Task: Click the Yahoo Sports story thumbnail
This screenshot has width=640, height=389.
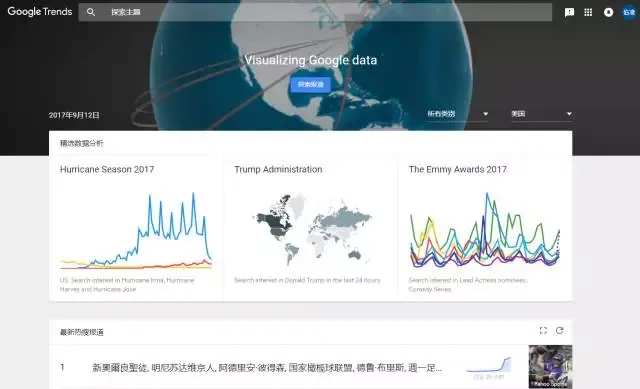Action: point(550,367)
